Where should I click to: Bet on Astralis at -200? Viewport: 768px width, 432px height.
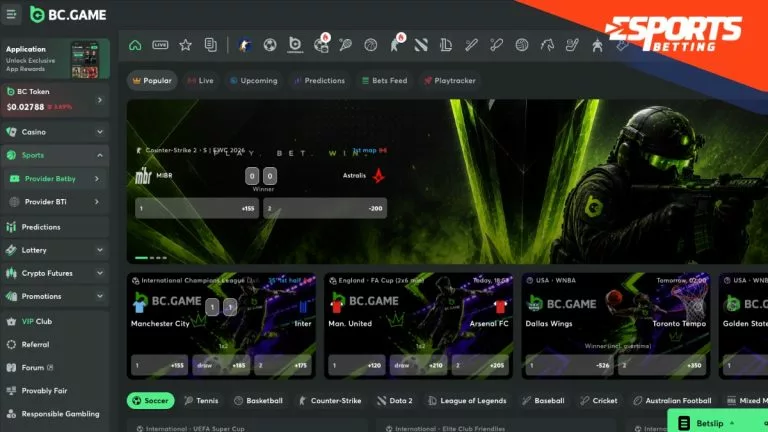point(325,208)
